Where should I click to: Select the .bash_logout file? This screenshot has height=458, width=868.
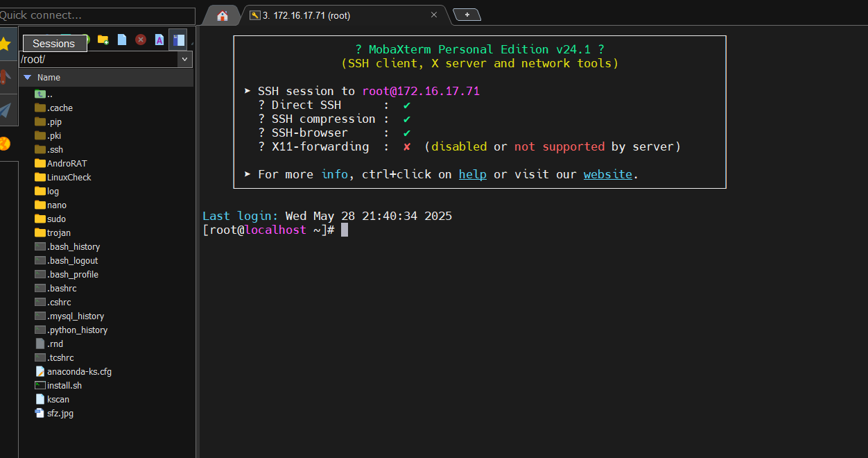click(x=67, y=260)
